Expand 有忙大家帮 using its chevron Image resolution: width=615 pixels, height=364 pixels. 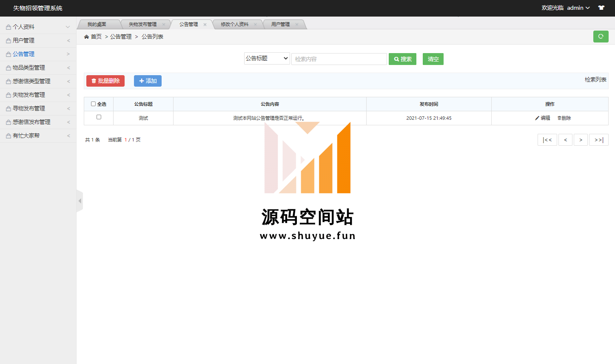[x=68, y=135]
